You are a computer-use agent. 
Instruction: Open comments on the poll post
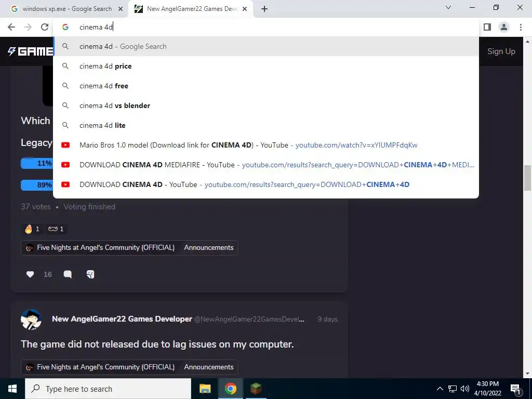click(68, 274)
